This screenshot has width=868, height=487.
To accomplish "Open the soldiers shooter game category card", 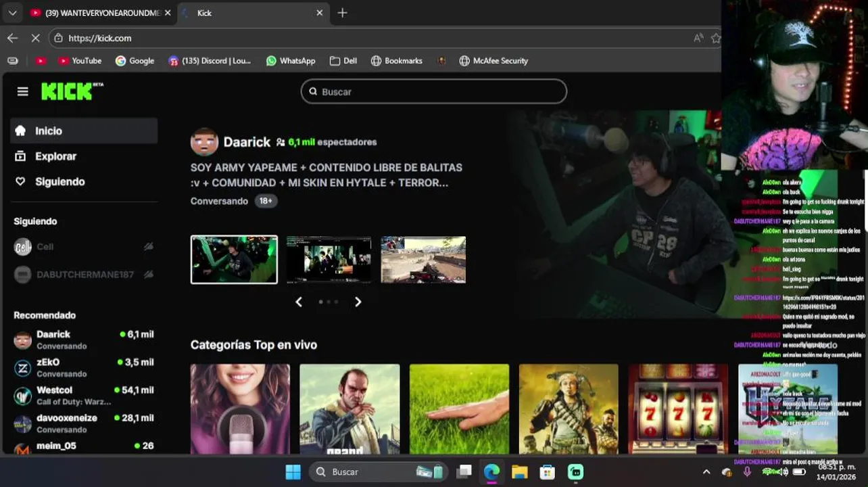I will [569, 409].
